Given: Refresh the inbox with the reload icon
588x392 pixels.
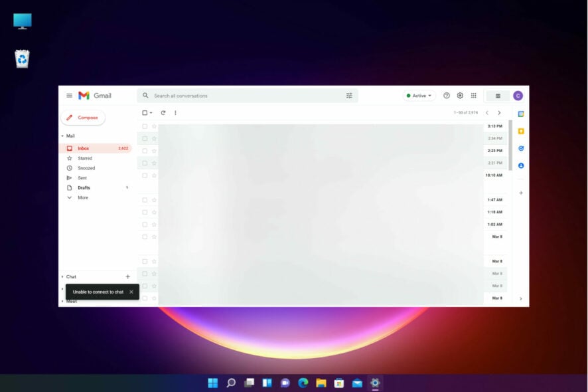Looking at the screenshot, I should point(163,112).
